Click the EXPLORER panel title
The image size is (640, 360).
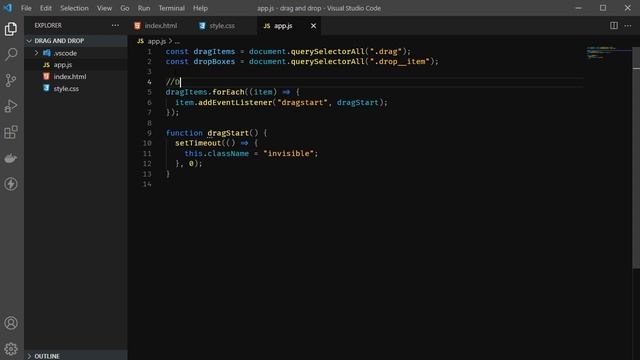48,25
